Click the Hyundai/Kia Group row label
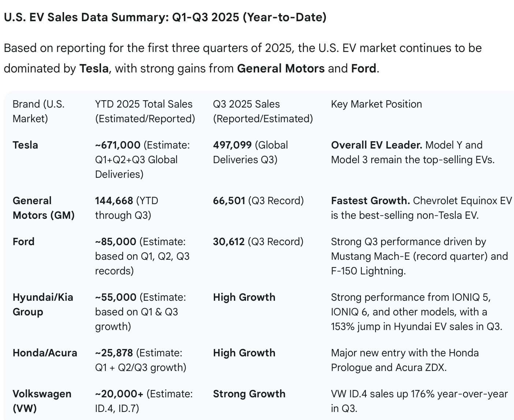Image resolution: width=514 pixels, height=420 pixels. [x=42, y=304]
